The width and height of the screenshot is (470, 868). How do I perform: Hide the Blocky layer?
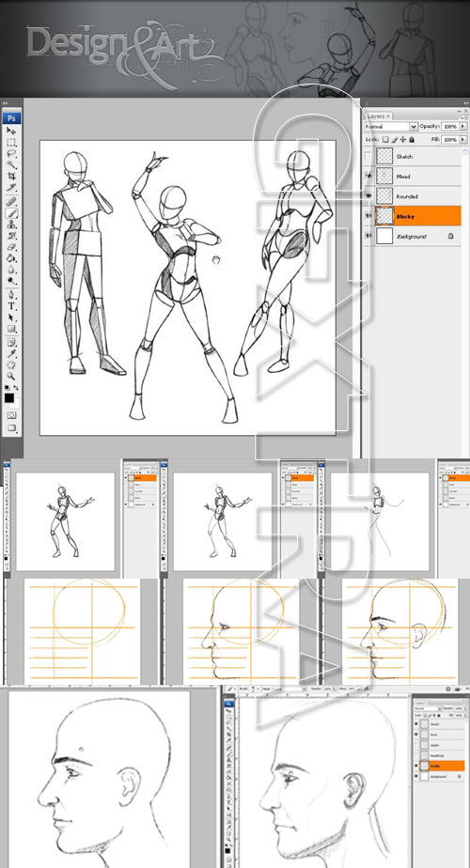pyautogui.click(x=368, y=216)
